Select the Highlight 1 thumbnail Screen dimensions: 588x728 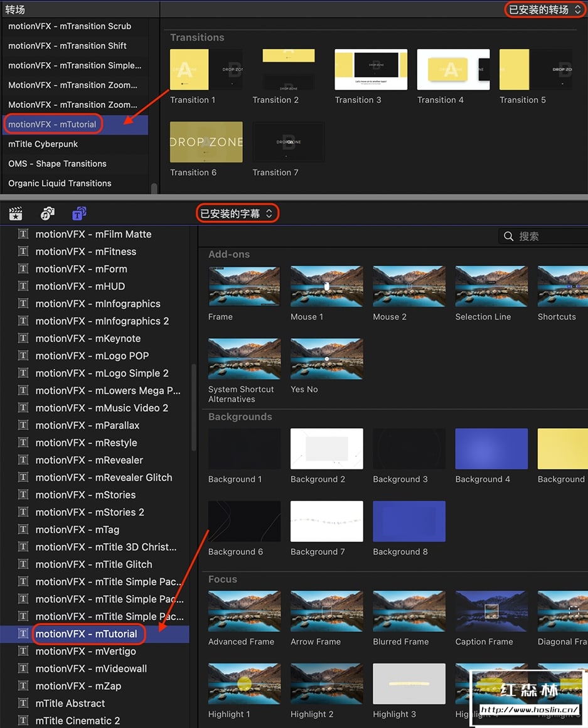coord(244,683)
